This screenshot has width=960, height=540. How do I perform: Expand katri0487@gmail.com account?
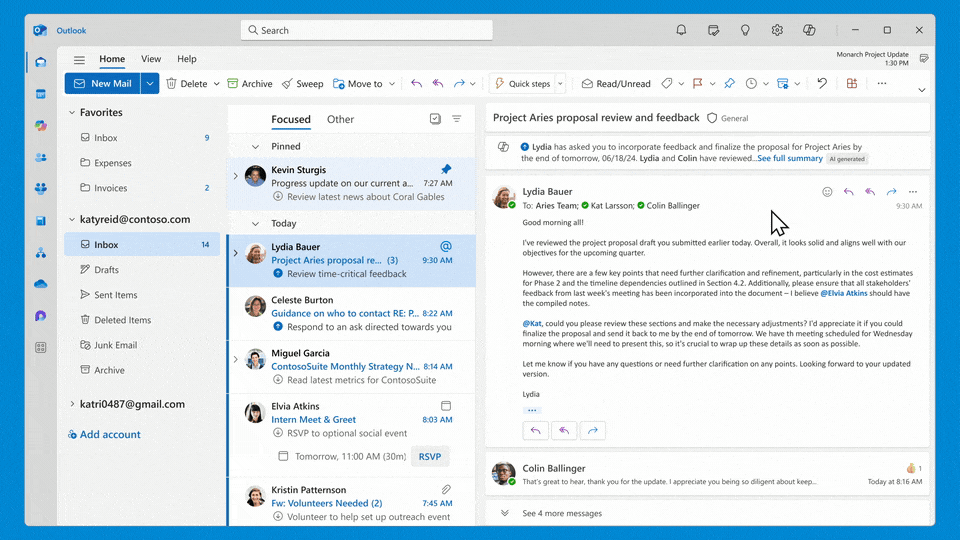[x=72, y=404]
